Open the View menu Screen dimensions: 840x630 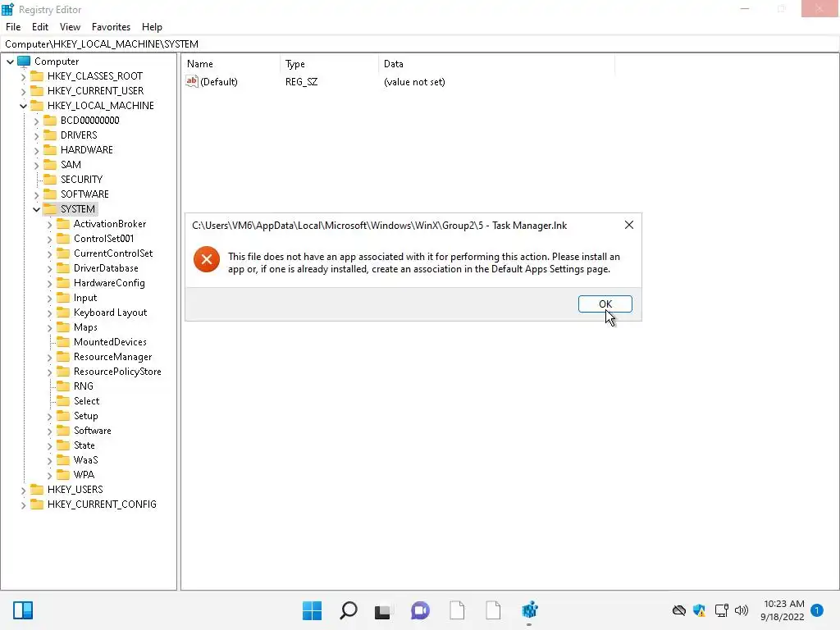click(70, 27)
